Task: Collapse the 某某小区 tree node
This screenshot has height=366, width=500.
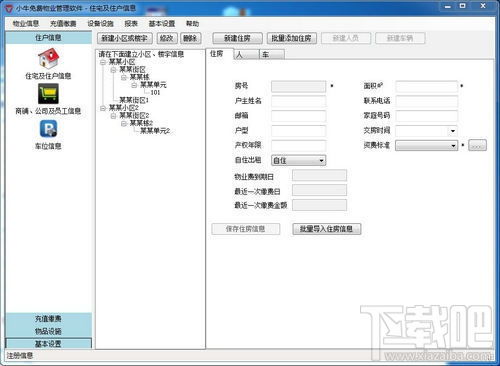Action: (x=103, y=62)
